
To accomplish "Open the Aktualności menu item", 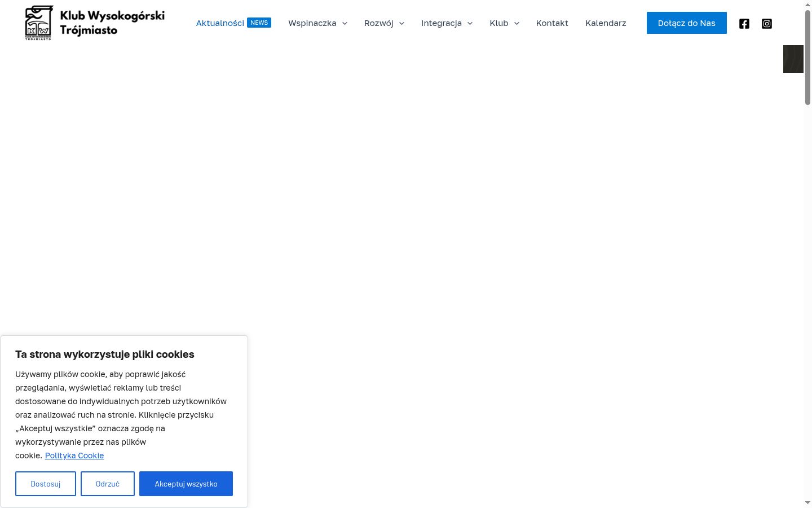I will 220,23.
